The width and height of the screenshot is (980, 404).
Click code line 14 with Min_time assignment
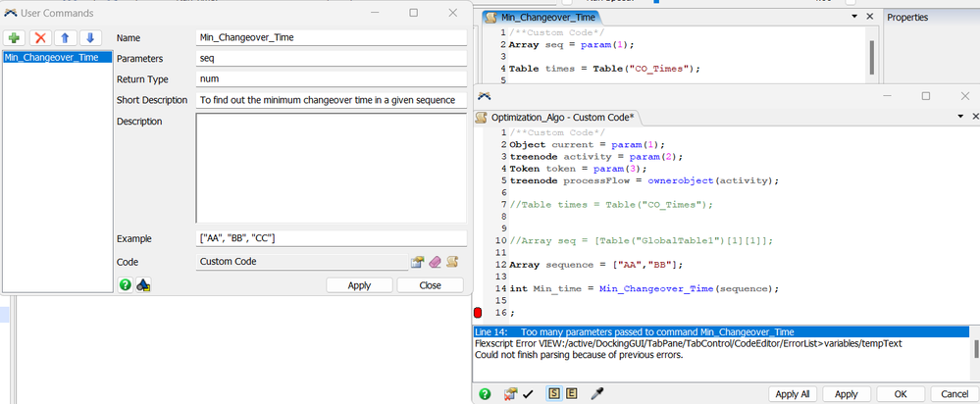click(x=645, y=289)
